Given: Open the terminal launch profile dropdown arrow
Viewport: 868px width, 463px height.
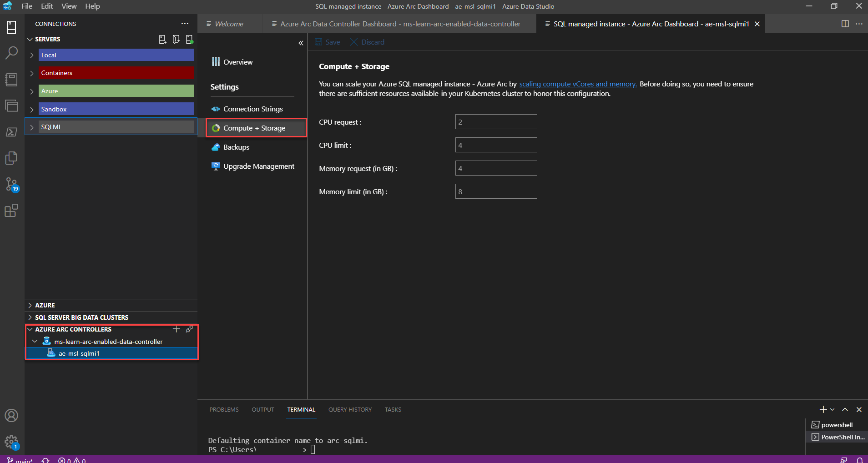Looking at the screenshot, I should pyautogui.click(x=833, y=409).
